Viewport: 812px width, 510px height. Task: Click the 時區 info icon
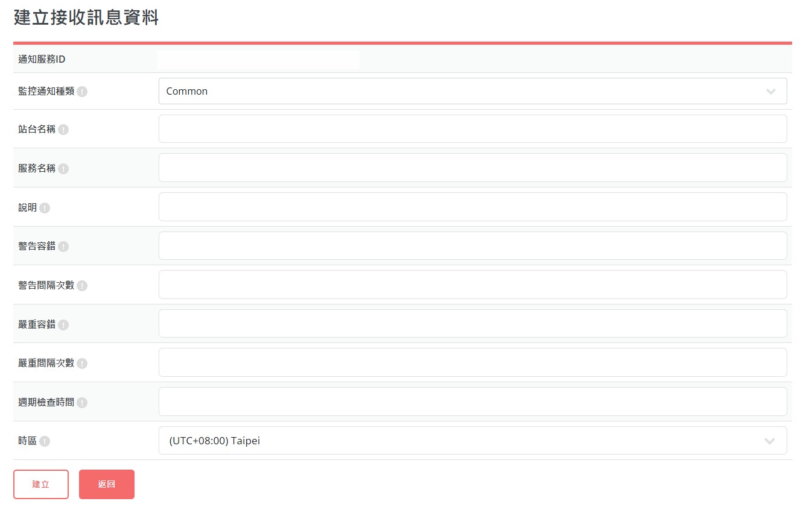45,441
